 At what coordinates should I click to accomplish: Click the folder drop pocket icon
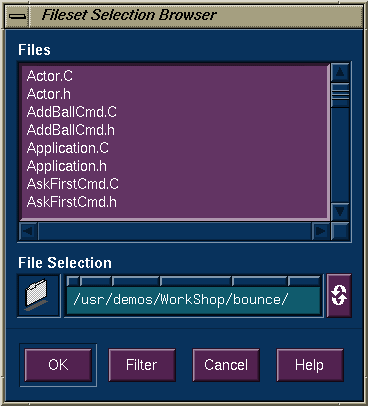(x=39, y=296)
